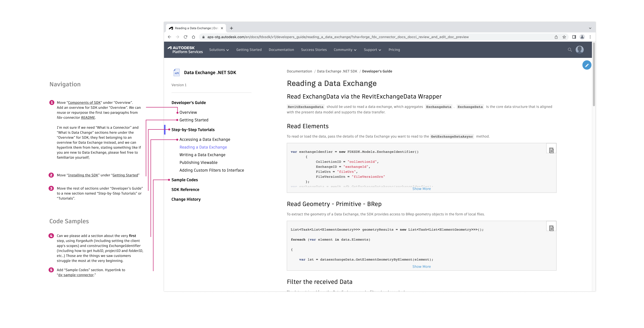Click the page vertical scrollbar
This screenshot has width=644, height=328.
pos(594,75)
